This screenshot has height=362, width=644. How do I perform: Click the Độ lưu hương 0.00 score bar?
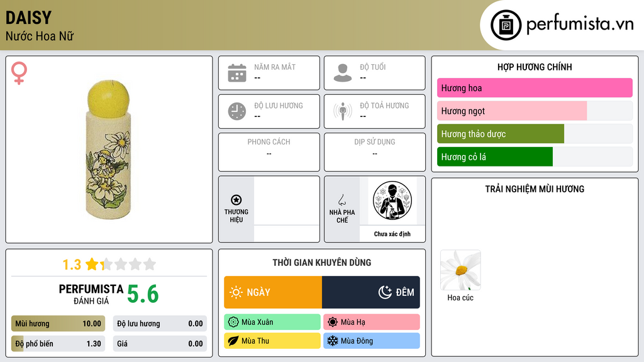coord(160,324)
